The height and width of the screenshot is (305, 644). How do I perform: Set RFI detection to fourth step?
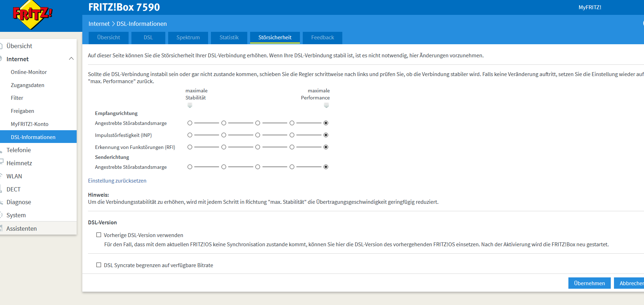(292, 147)
